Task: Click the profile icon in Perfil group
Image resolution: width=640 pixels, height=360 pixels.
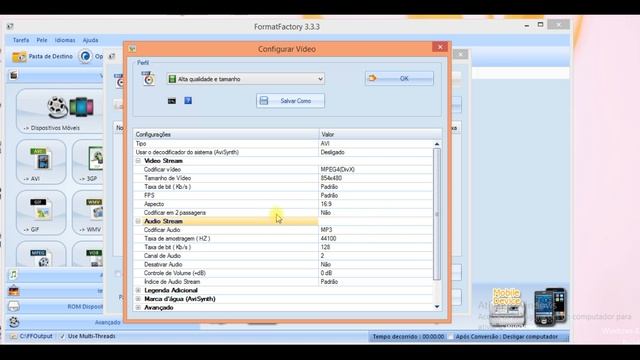Action: pos(149,78)
